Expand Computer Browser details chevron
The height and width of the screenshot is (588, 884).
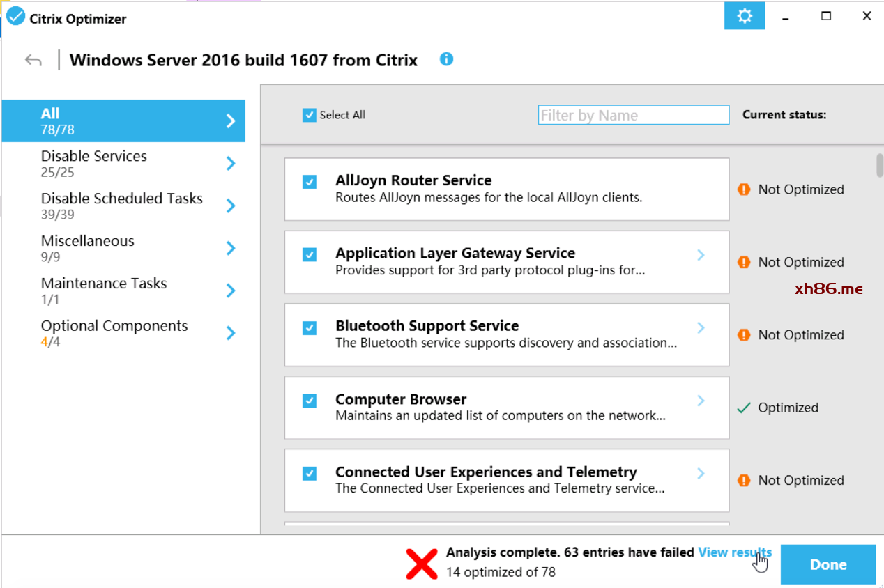pyautogui.click(x=701, y=401)
